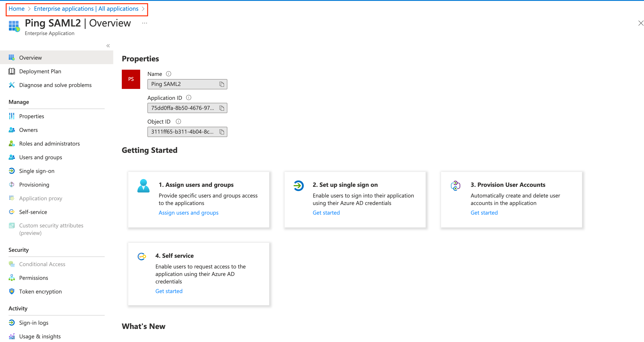Image resolution: width=644 pixels, height=342 pixels.
Task: Open Sign-in logs under Activity
Action: tap(34, 323)
